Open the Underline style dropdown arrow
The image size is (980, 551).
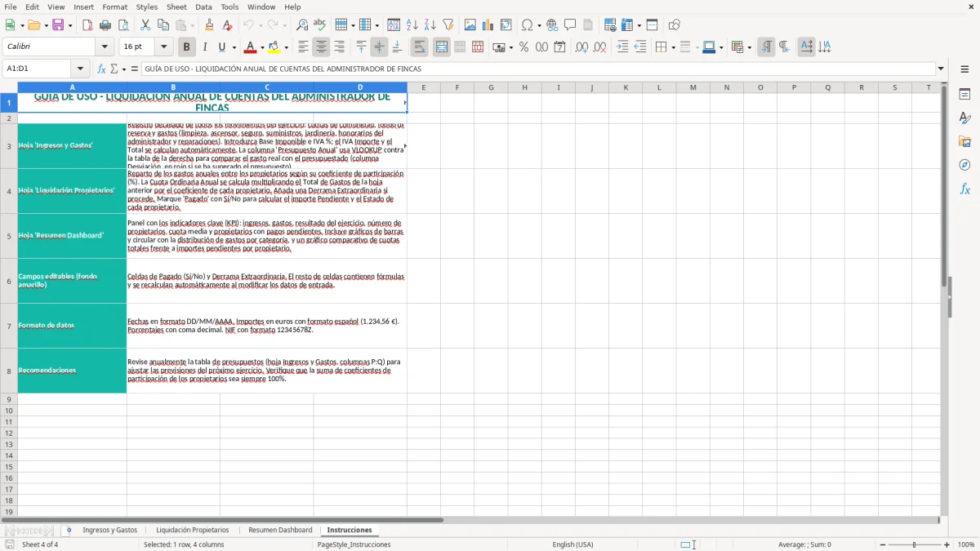(x=234, y=47)
